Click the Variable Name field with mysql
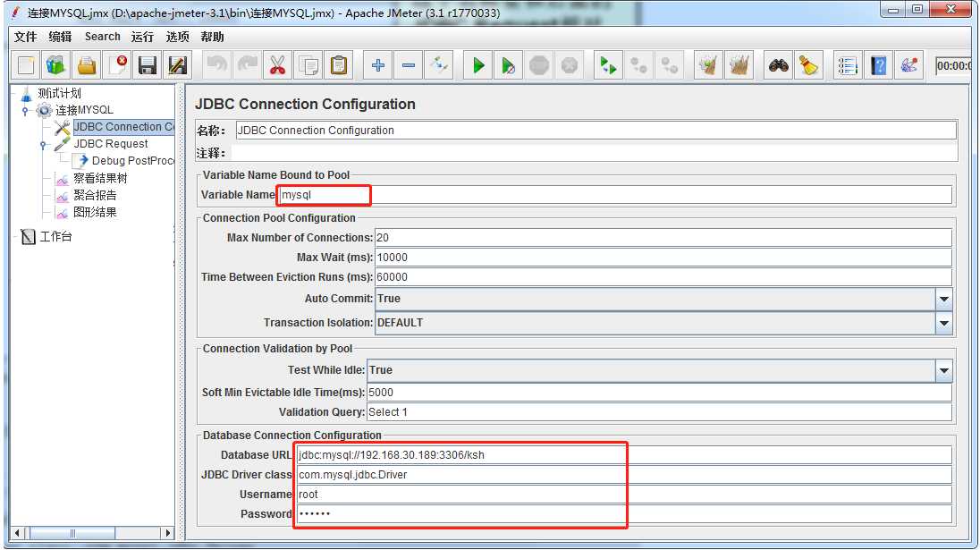 coord(615,195)
